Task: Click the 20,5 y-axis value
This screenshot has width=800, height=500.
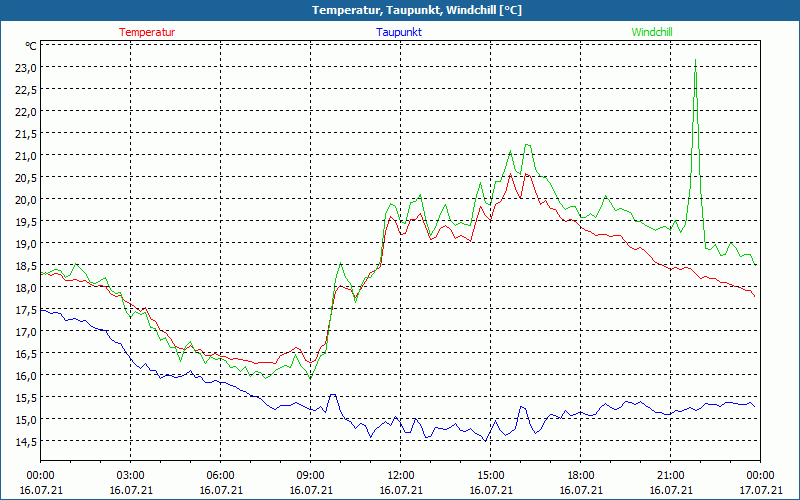Action: (x=26, y=177)
